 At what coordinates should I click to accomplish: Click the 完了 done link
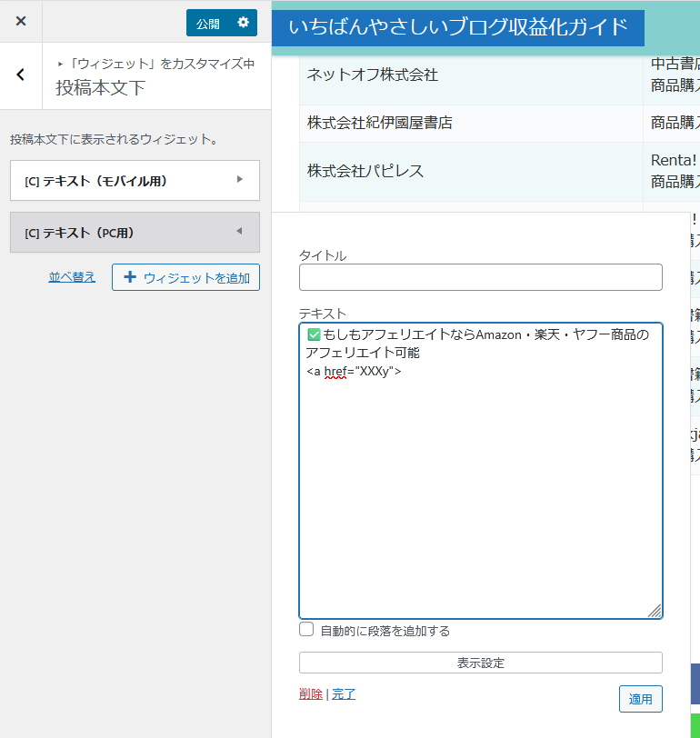pos(344,694)
